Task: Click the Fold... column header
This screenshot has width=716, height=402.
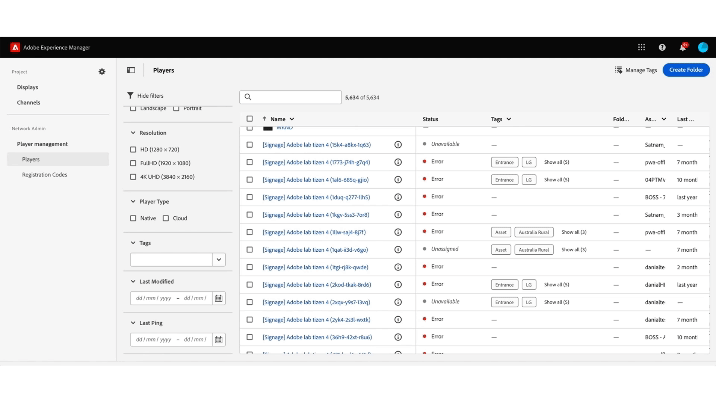Action: 621,119
